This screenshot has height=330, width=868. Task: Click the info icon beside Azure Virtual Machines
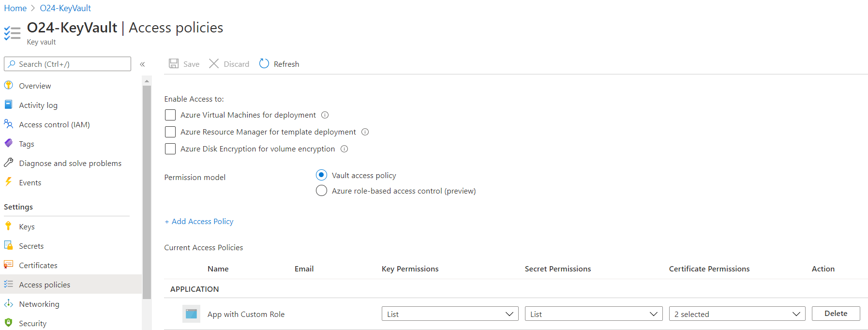click(x=325, y=115)
